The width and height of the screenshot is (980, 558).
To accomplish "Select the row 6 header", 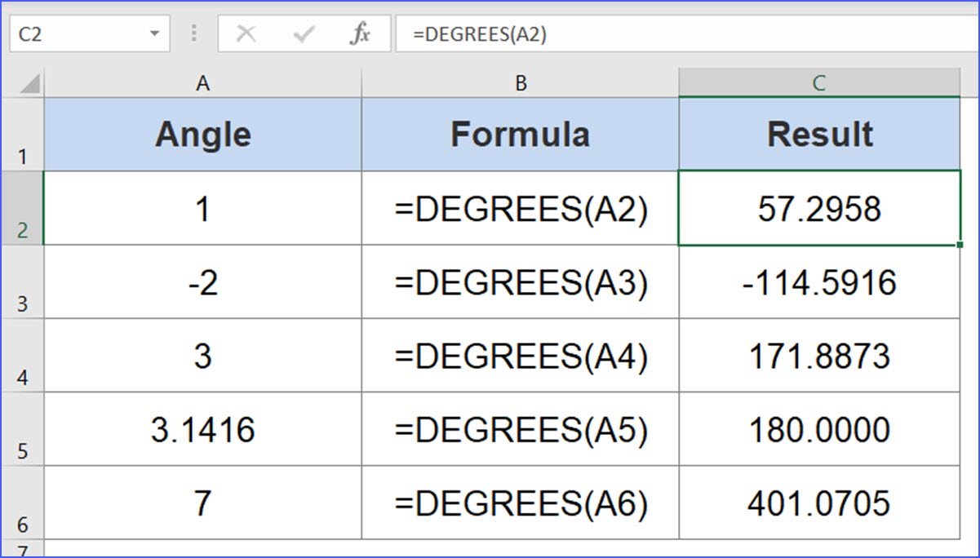I will click(23, 504).
